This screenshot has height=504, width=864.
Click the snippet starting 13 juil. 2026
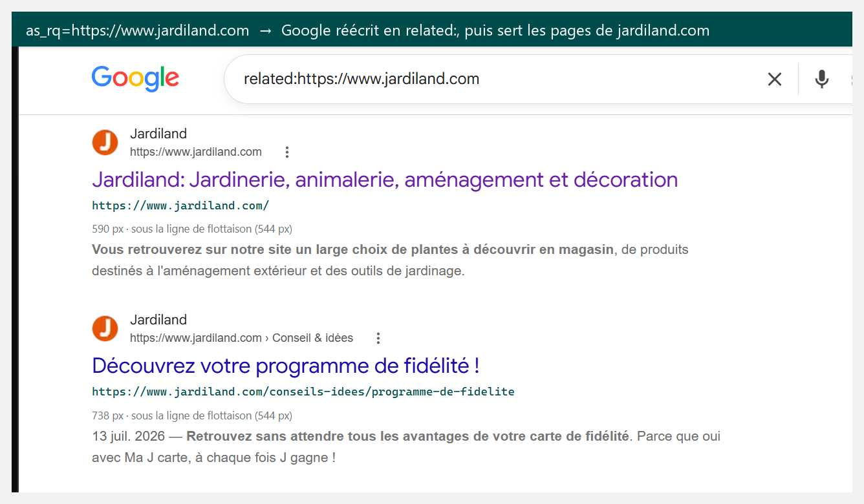(x=406, y=447)
